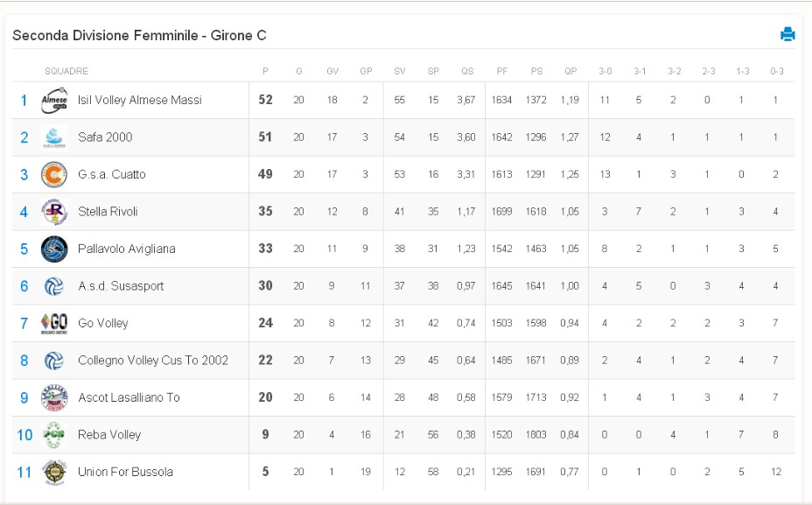Click the print icon
812x505 pixels.
787,34
